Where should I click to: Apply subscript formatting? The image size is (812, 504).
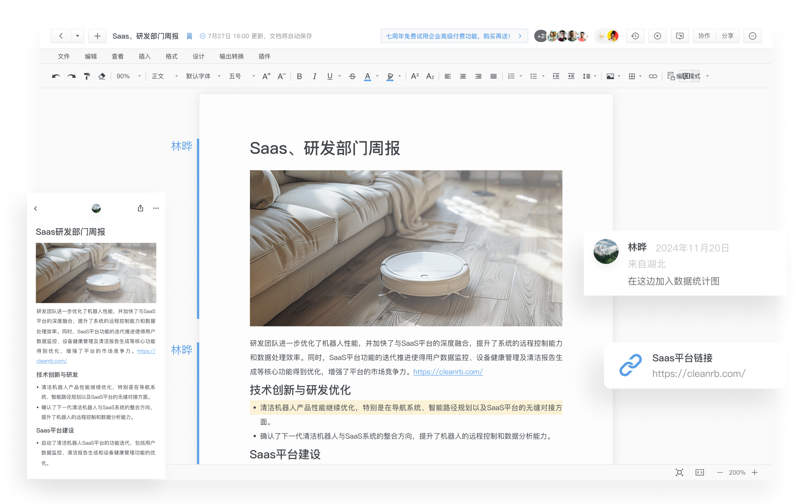coord(430,76)
